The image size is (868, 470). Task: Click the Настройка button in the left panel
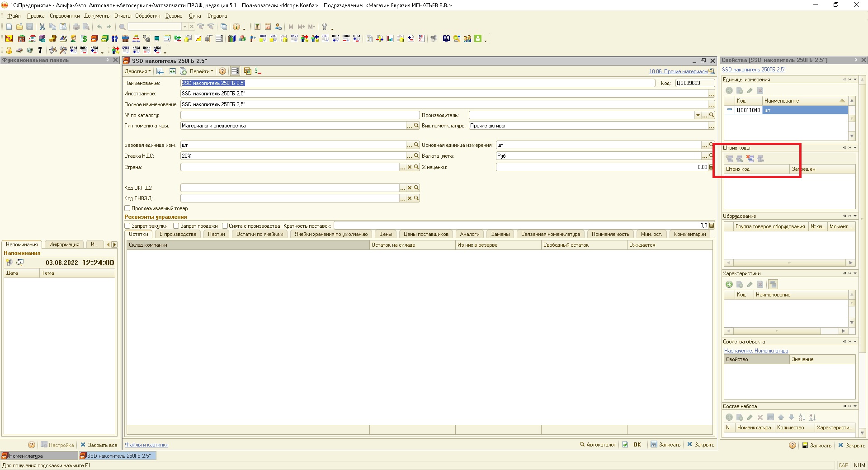click(57, 445)
